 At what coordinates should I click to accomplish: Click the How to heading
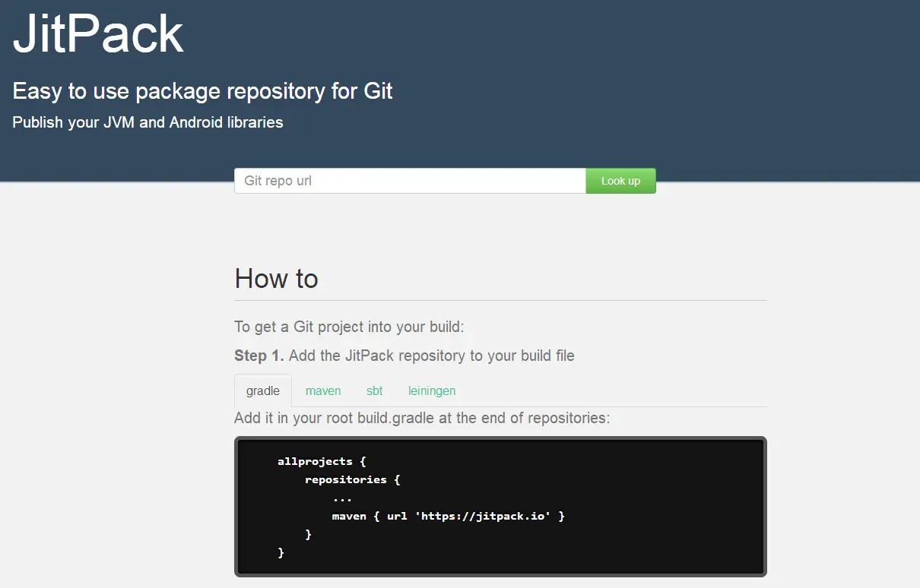[x=276, y=279]
